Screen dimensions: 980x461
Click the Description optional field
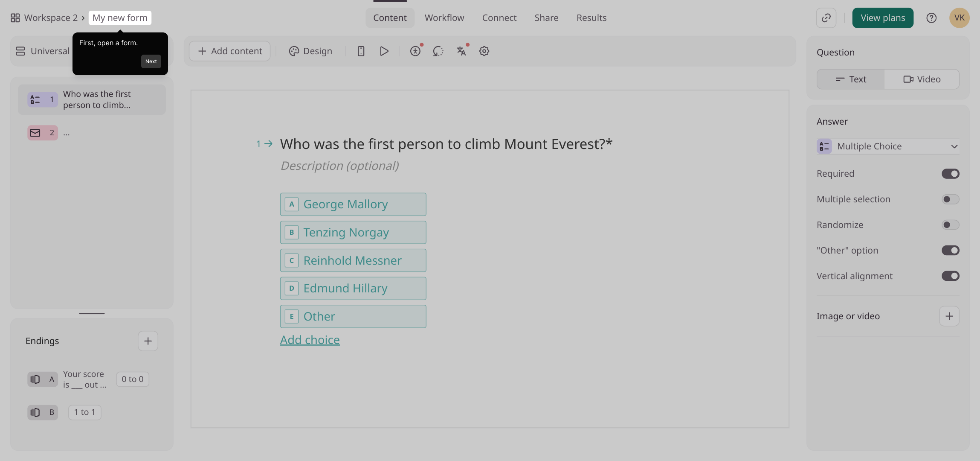pyautogui.click(x=339, y=166)
